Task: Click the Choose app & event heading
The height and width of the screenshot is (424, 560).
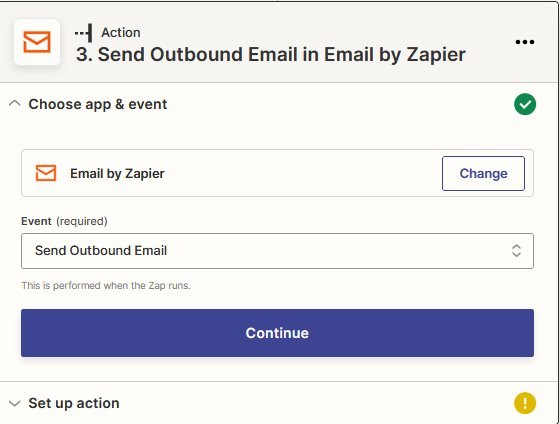Action: pos(98,104)
